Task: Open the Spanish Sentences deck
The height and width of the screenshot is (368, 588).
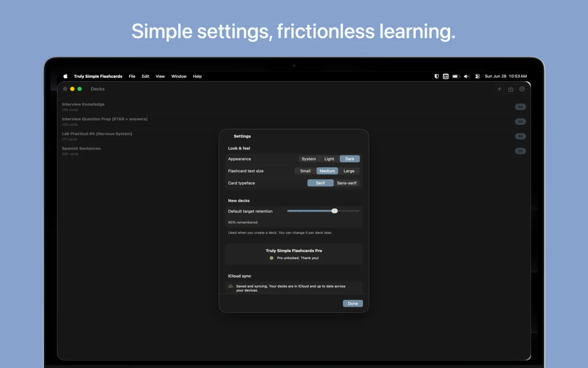Action: pyautogui.click(x=294, y=151)
